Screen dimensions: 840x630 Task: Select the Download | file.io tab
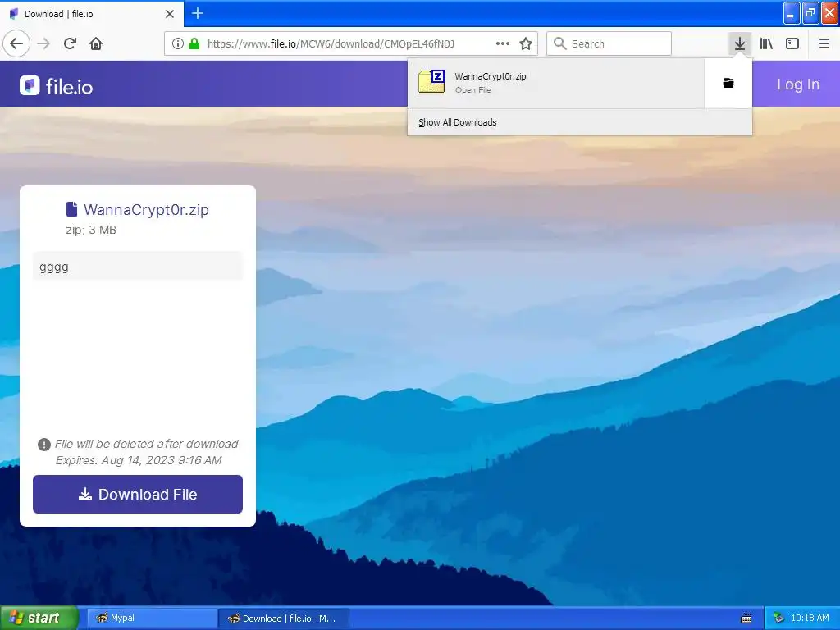pos(91,14)
